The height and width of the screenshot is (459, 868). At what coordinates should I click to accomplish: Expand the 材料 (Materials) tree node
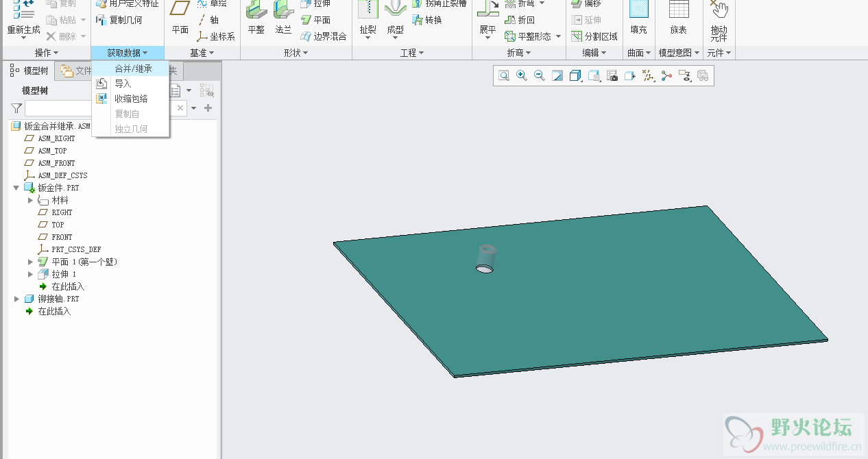click(30, 200)
